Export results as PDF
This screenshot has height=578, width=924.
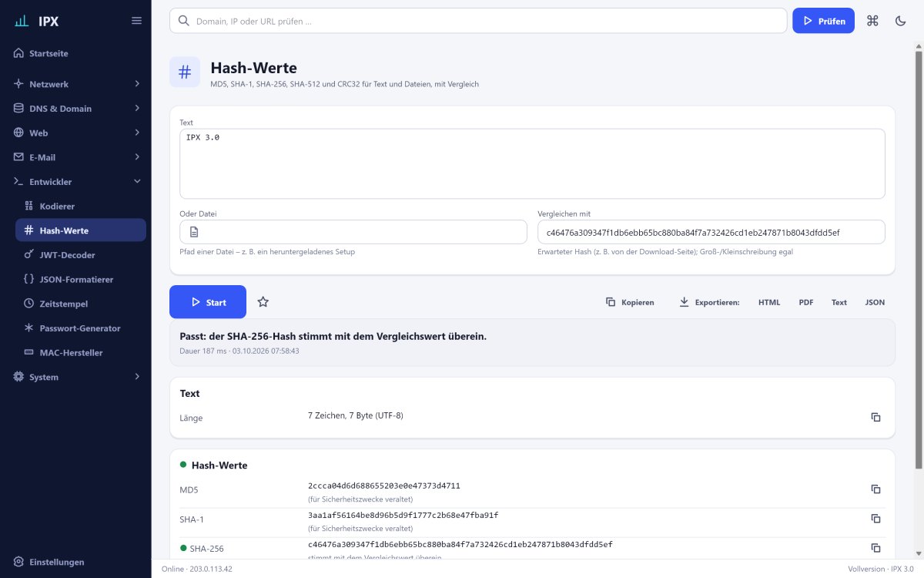806,302
